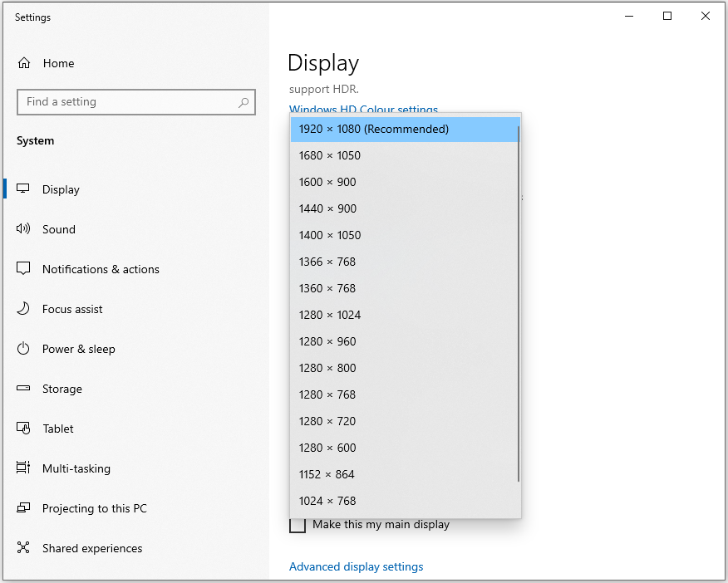Image resolution: width=728 pixels, height=583 pixels.
Task: Click the Focus assist moon icon
Action: 23,308
